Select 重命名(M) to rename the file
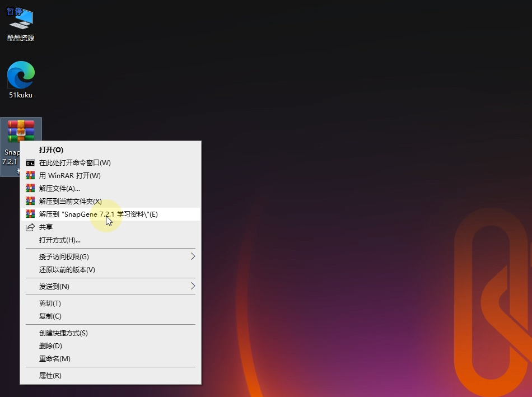The width and height of the screenshot is (532, 397). [54, 359]
